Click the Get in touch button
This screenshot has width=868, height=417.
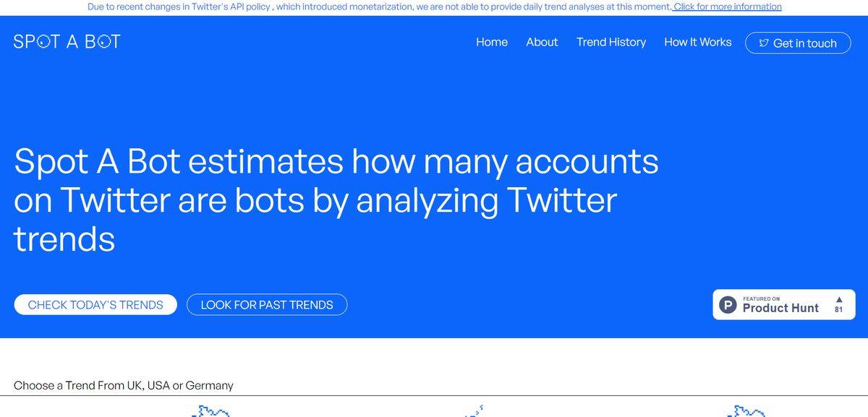tap(797, 43)
